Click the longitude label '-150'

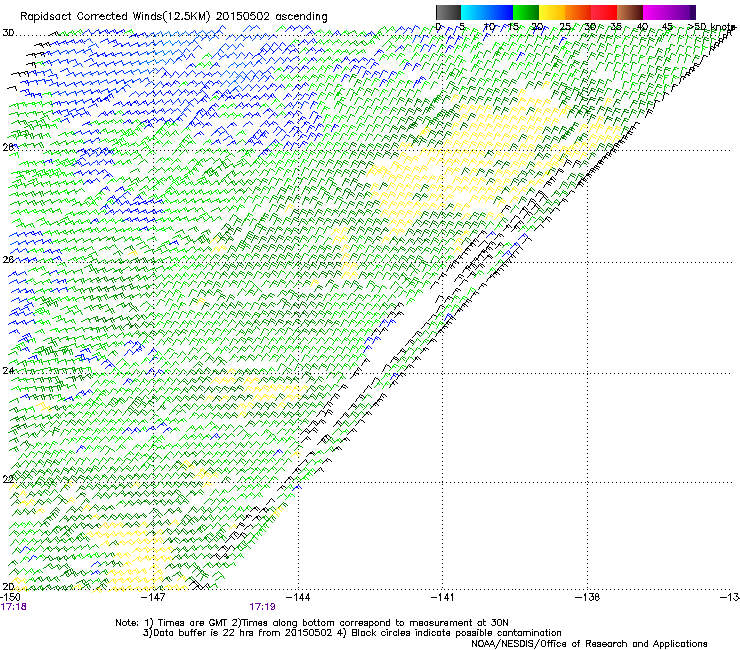(x=10, y=597)
